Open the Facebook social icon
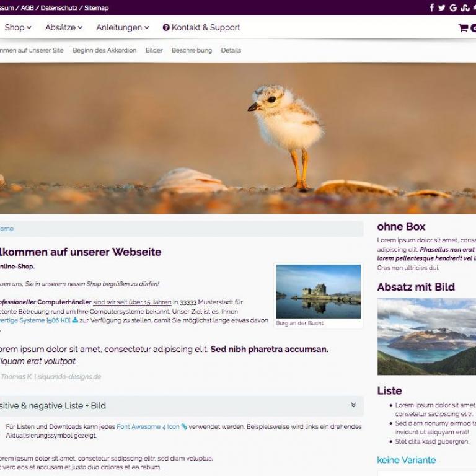 [431, 7]
